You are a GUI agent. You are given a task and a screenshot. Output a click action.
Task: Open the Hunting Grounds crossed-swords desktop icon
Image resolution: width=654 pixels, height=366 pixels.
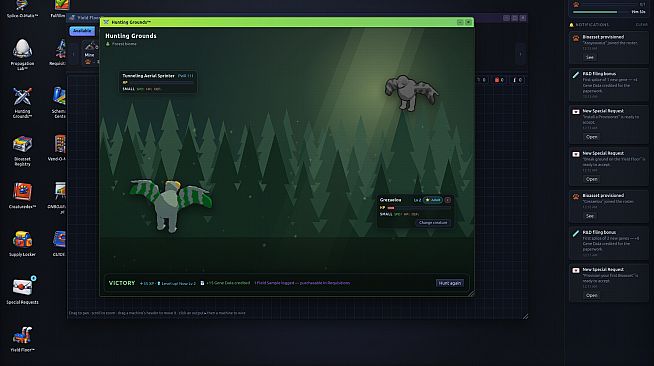click(x=22, y=96)
